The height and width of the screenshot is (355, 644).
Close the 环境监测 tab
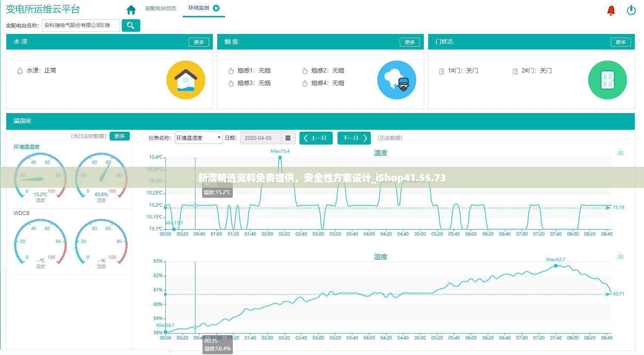coord(216,8)
